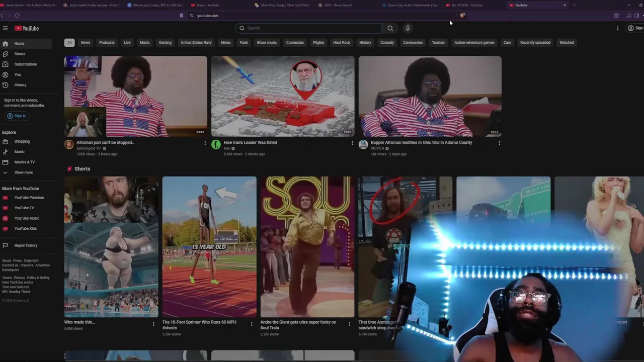Image resolution: width=644 pixels, height=362 pixels.
Task: Open 'How Iran's Leader Was Killed' thumbnail
Action: pyautogui.click(x=283, y=96)
